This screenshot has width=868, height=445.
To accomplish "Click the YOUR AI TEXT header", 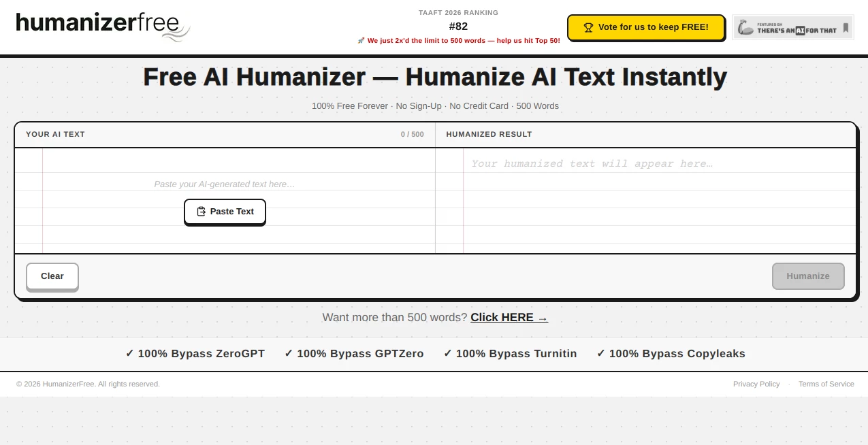I will 55,135.
